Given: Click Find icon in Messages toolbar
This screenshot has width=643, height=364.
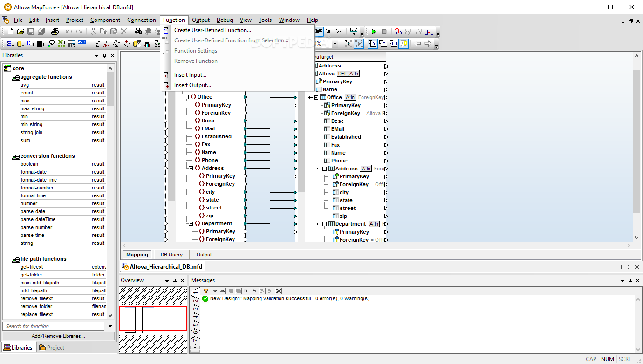Looking at the screenshot, I should tap(255, 291).
